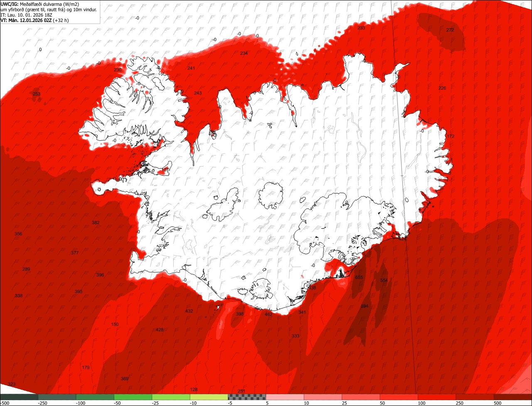
Task: Click the map title 'UWC/IG: Meðalflæði dulvarma (W/m2)'
Action: coord(40,4)
